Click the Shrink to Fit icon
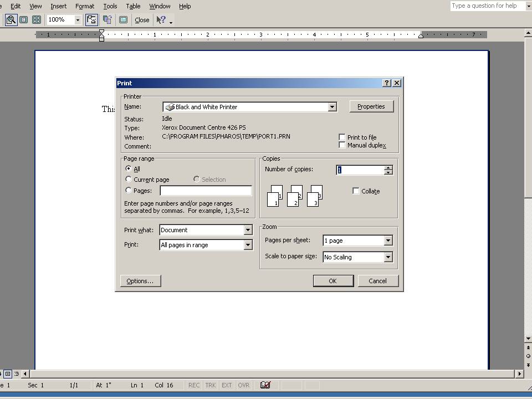 pos(108,20)
